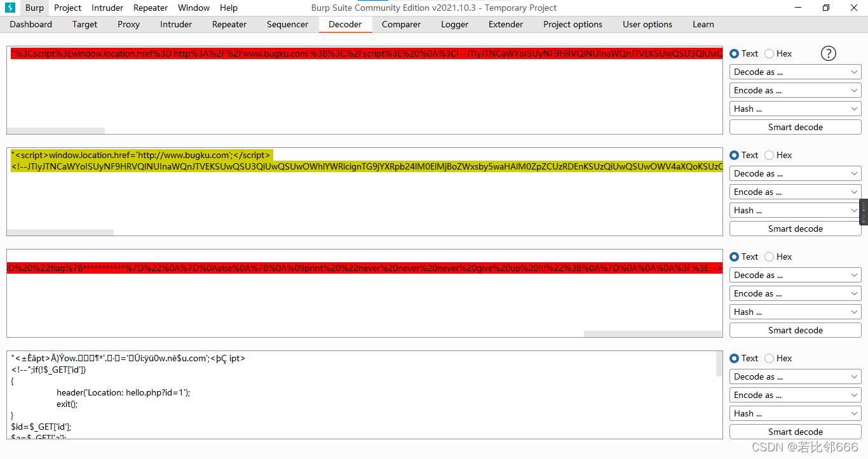Image resolution: width=868 pixels, height=459 pixels.
Task: Open the Burp menu
Action: [x=34, y=8]
